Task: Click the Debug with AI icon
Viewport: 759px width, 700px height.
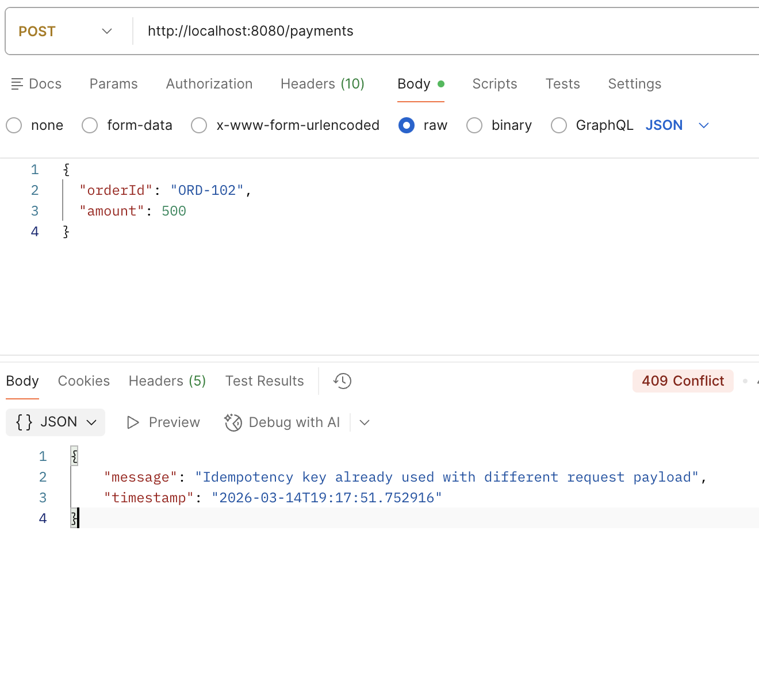Action: (x=233, y=422)
